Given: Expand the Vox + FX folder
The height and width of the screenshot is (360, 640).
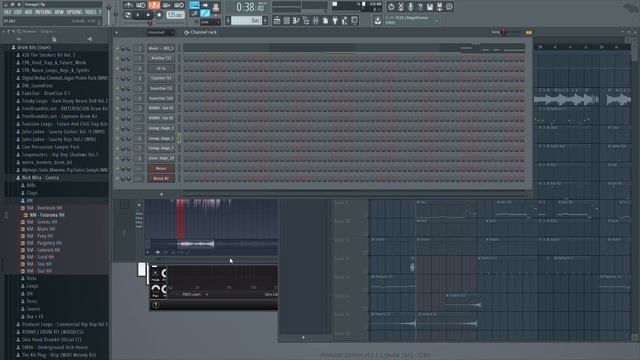Looking at the screenshot, I should click(x=35, y=317).
